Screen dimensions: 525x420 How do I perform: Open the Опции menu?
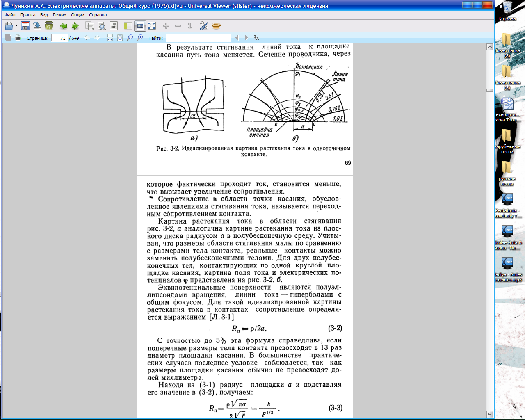[78, 15]
